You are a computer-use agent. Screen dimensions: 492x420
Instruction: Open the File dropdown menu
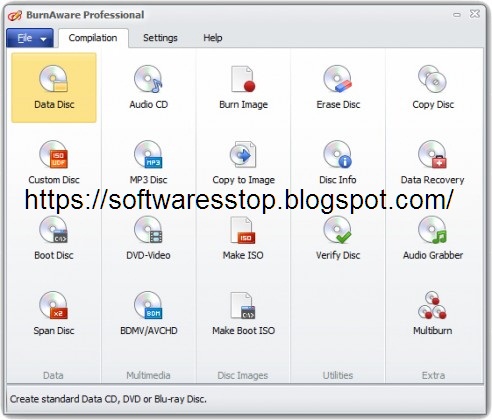[x=30, y=38]
